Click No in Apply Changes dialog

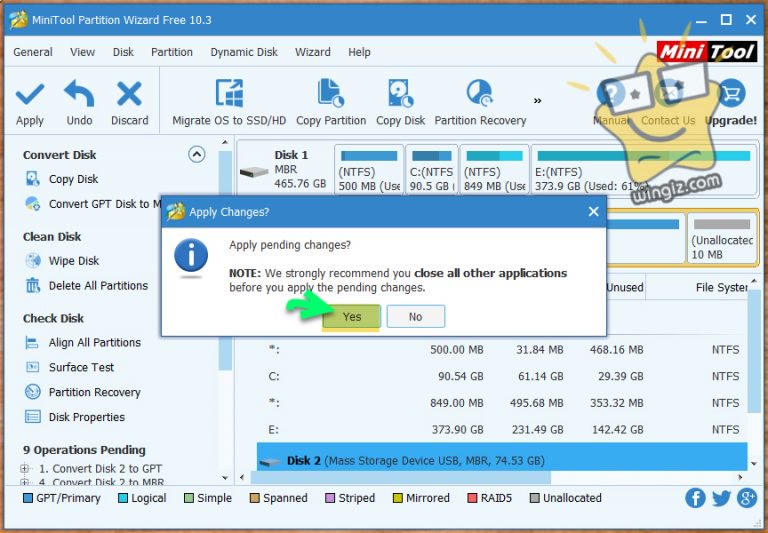(415, 316)
